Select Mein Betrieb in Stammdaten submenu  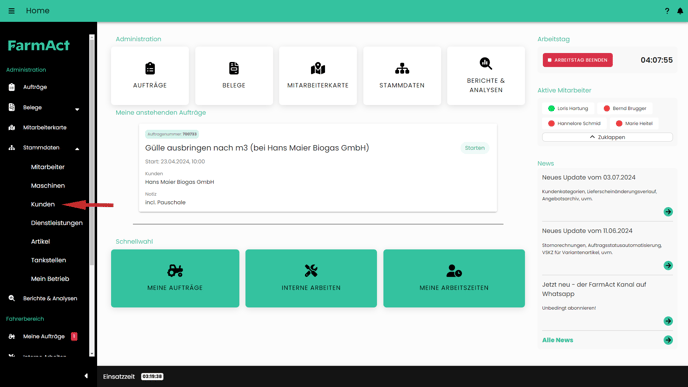coord(50,279)
